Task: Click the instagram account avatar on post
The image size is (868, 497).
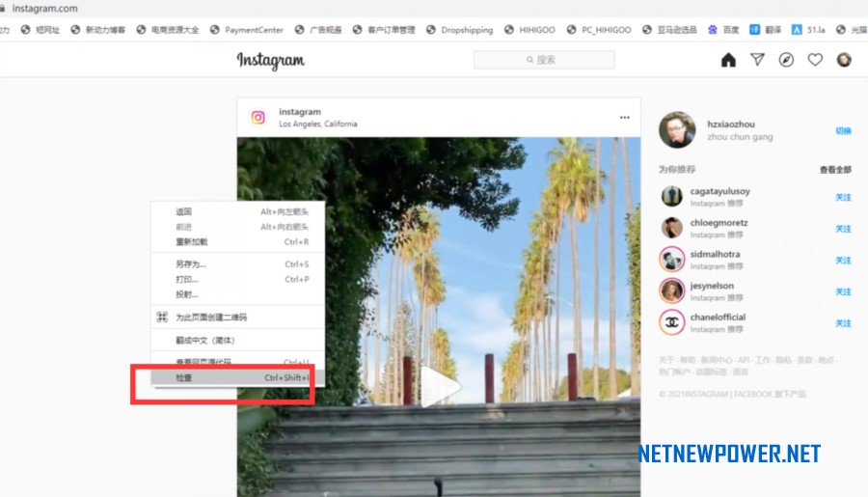Action: 258,118
